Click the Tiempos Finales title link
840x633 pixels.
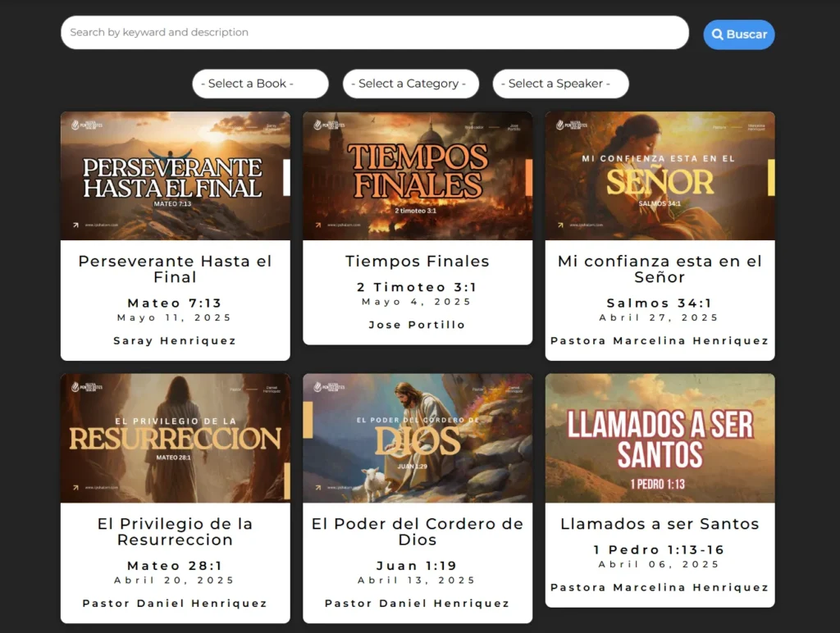tap(418, 262)
